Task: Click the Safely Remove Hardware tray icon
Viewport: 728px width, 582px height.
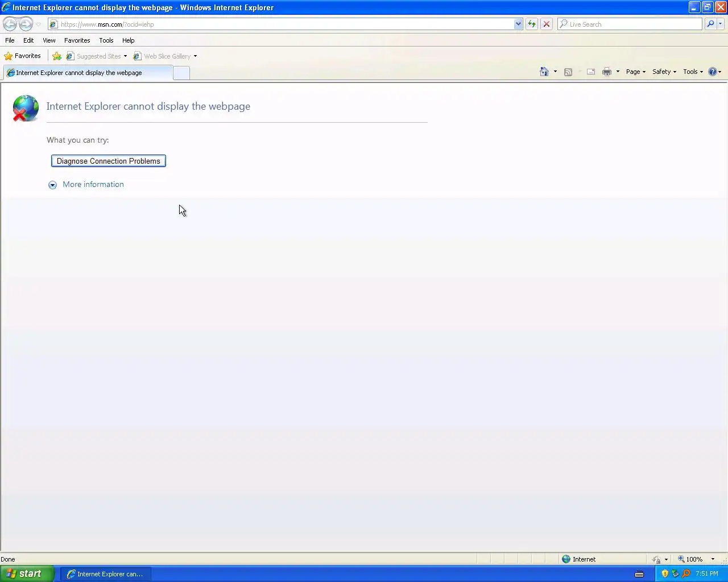Action: 676,573
